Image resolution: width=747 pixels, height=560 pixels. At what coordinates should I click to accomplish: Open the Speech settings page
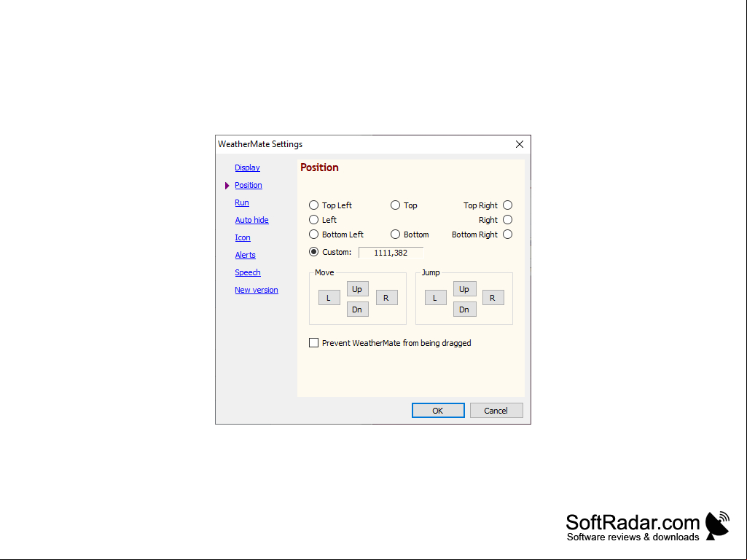point(248,272)
